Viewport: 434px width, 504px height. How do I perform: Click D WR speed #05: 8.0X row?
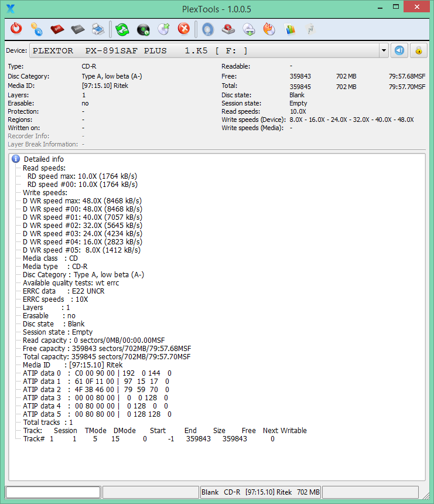(x=81, y=250)
